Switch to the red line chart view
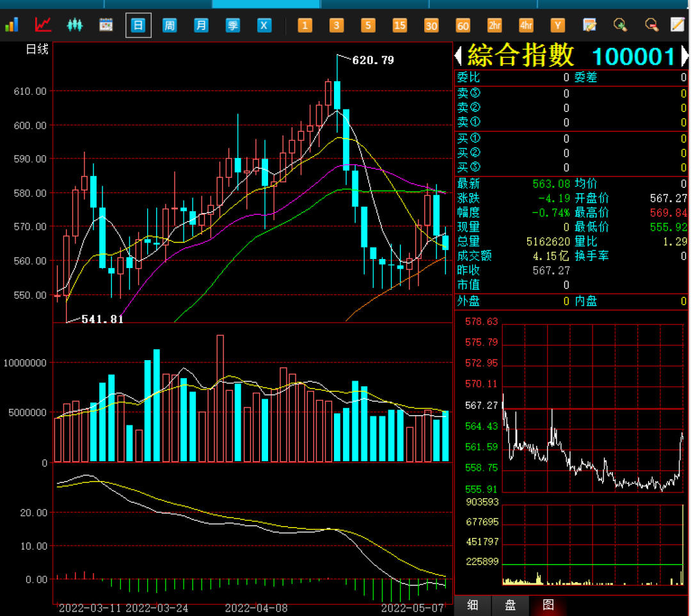Screen dimensions: 691x616 [x=43, y=25]
